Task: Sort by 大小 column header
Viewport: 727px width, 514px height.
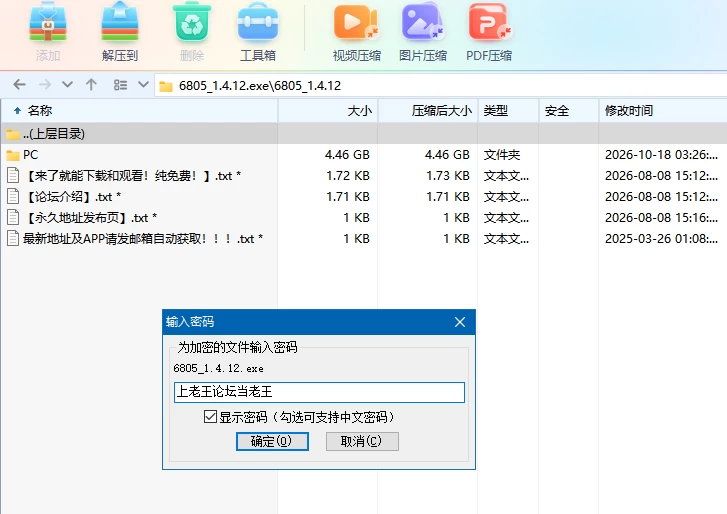Action: [328, 111]
